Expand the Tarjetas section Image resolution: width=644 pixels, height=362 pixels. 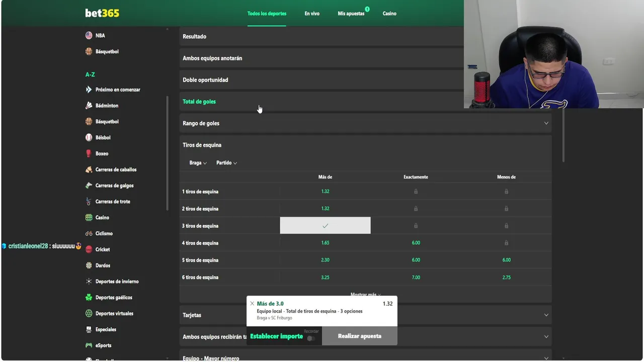click(366, 315)
